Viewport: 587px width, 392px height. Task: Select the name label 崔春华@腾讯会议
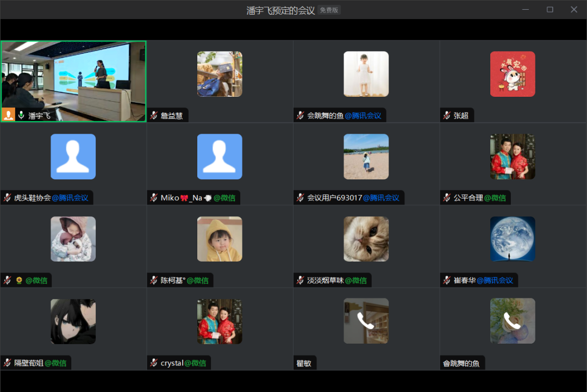point(483,281)
